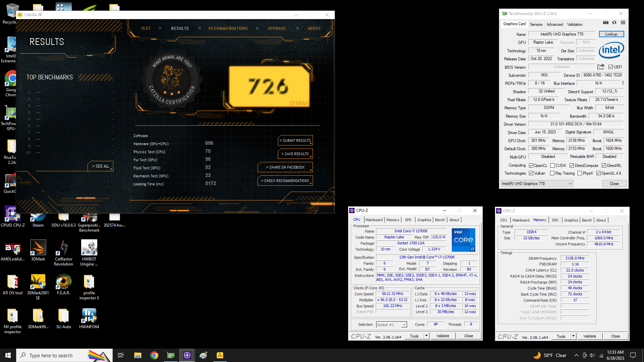Toggle the PhysX checkbox
644x362 pixels.
[x=580, y=173]
